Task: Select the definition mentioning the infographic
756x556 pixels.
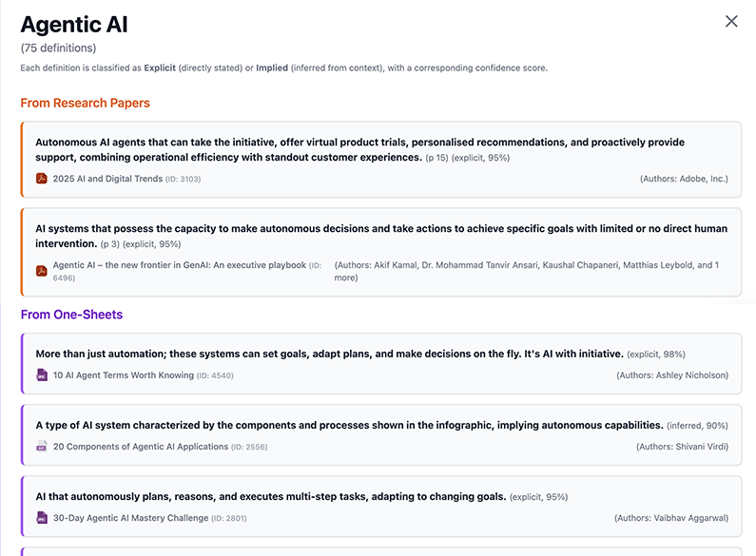Action: (349, 425)
